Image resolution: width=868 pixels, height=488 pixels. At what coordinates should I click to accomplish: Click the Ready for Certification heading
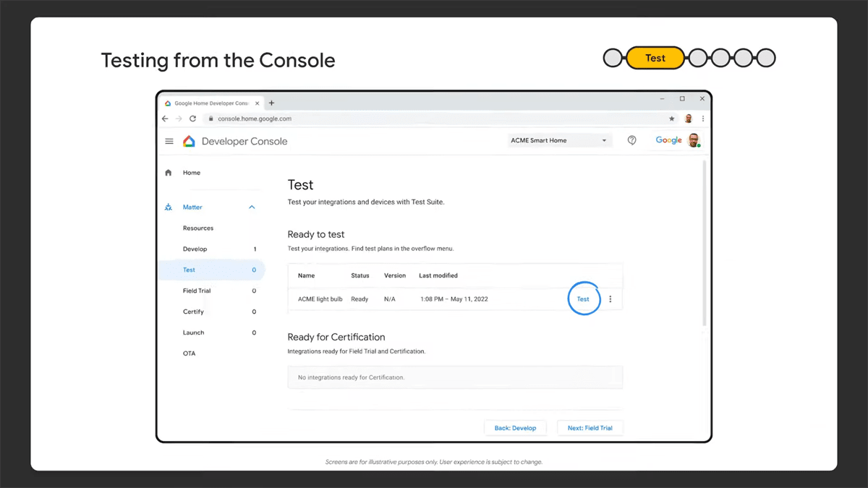(x=336, y=337)
